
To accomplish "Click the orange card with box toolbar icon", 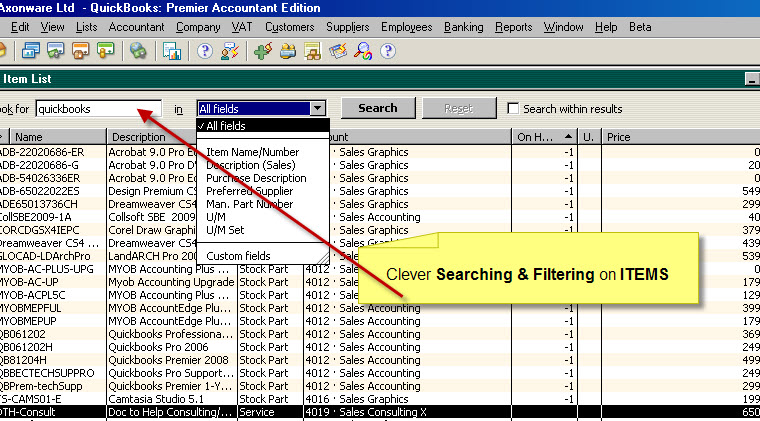I will 80,51.
